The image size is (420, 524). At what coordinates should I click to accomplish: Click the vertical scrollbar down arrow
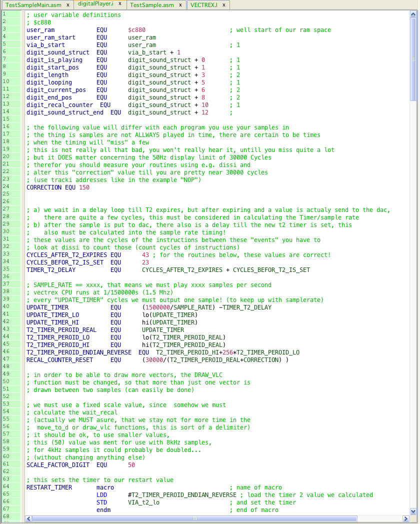point(413,511)
